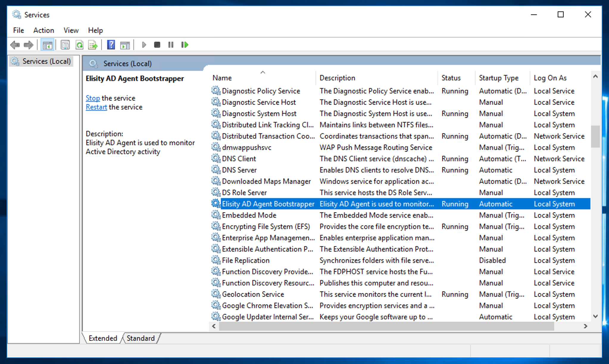Click the gear icon of Geolocation Service

tap(216, 294)
